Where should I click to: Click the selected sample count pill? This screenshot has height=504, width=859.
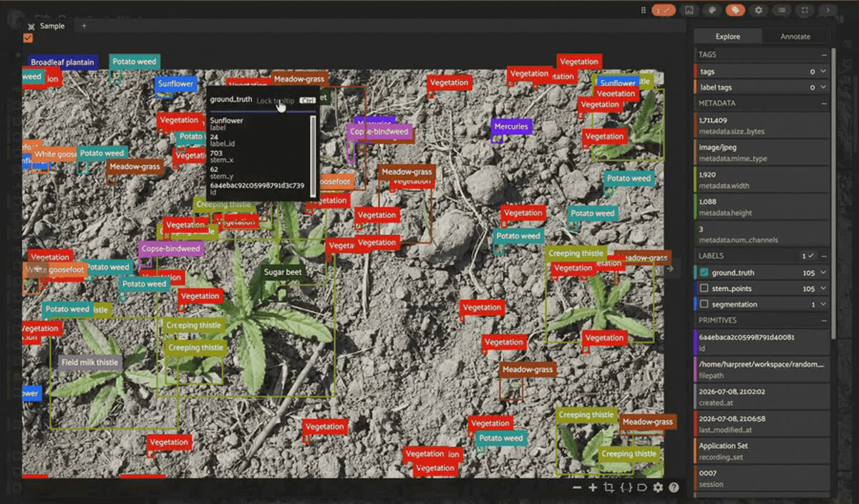click(664, 10)
